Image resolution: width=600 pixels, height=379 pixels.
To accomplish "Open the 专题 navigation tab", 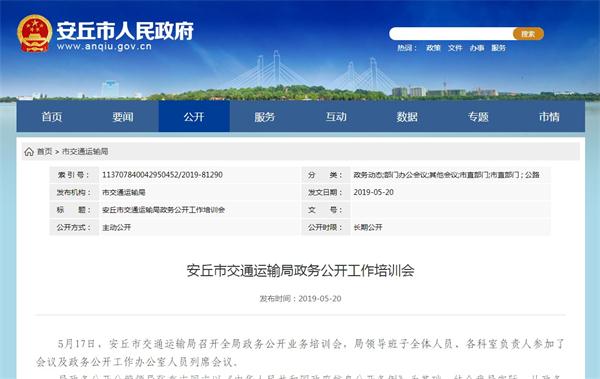I will click(x=478, y=117).
